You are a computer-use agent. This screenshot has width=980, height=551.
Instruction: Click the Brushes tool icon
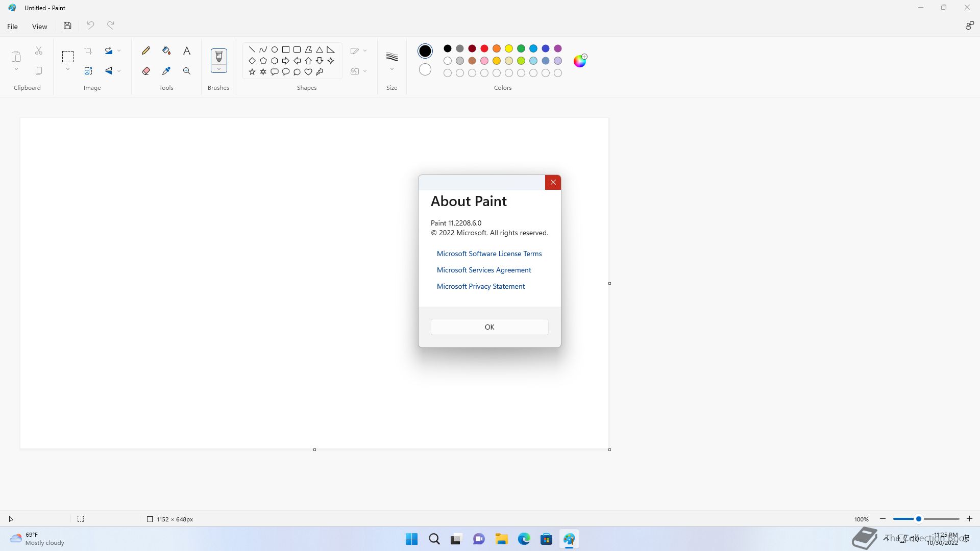218,56
